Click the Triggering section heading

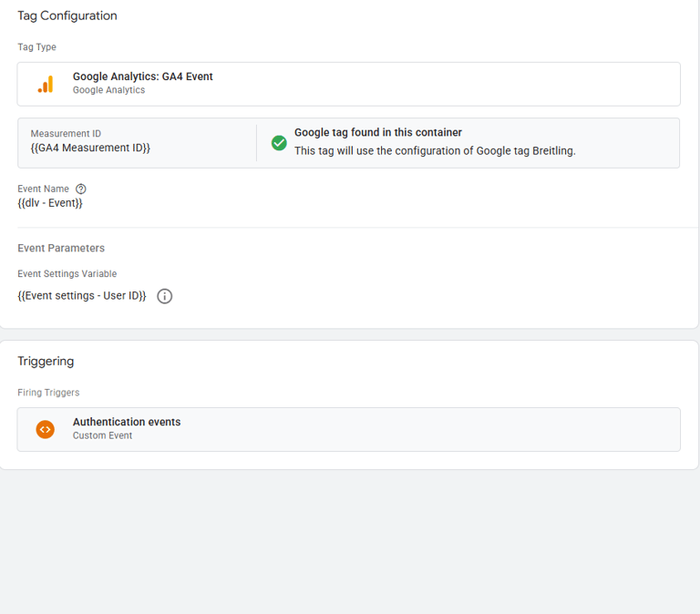46,362
